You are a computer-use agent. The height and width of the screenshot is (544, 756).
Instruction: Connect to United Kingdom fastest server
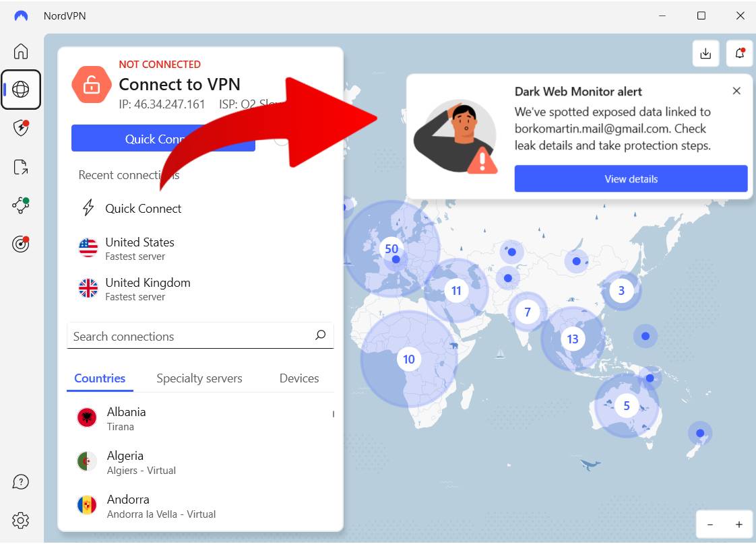click(x=200, y=289)
